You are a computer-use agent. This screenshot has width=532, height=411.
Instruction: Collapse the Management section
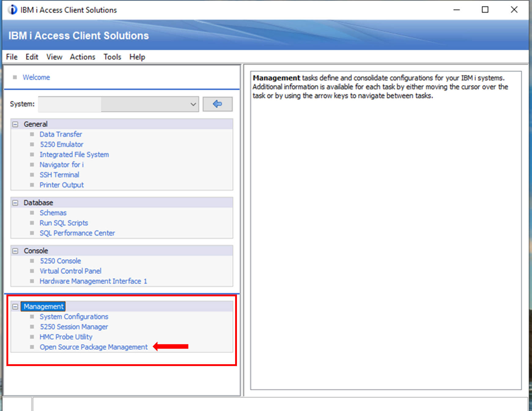15,307
